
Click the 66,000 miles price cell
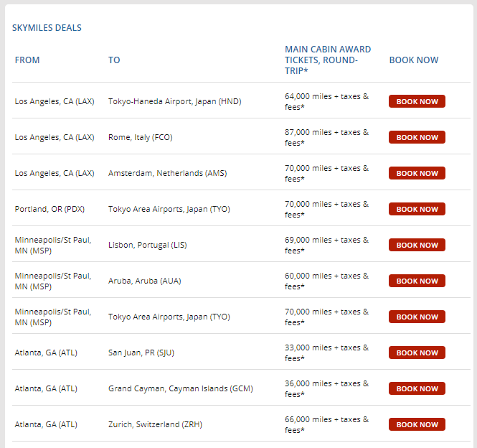pyautogui.click(x=326, y=425)
